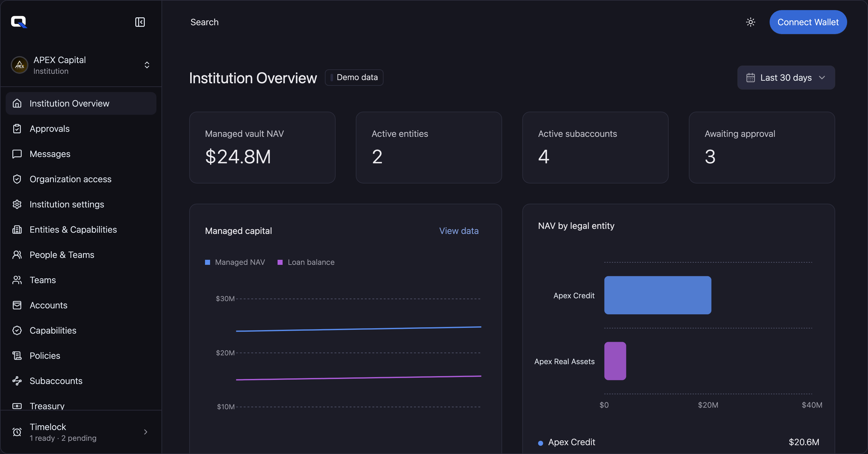Click the purple Apex Real Assets bar
Image resolution: width=868 pixels, height=454 pixels.
coord(615,361)
